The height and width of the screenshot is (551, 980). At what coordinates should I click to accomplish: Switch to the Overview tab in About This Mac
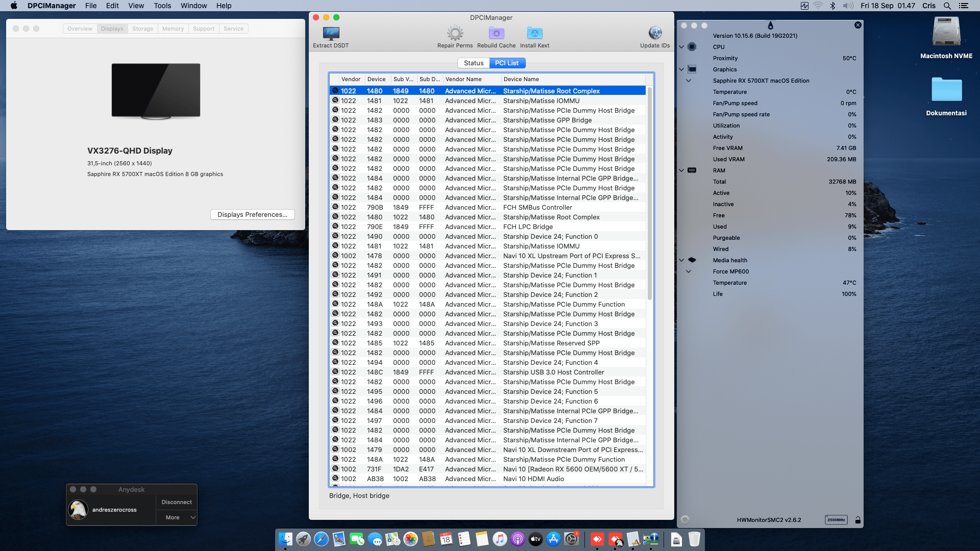coord(80,29)
